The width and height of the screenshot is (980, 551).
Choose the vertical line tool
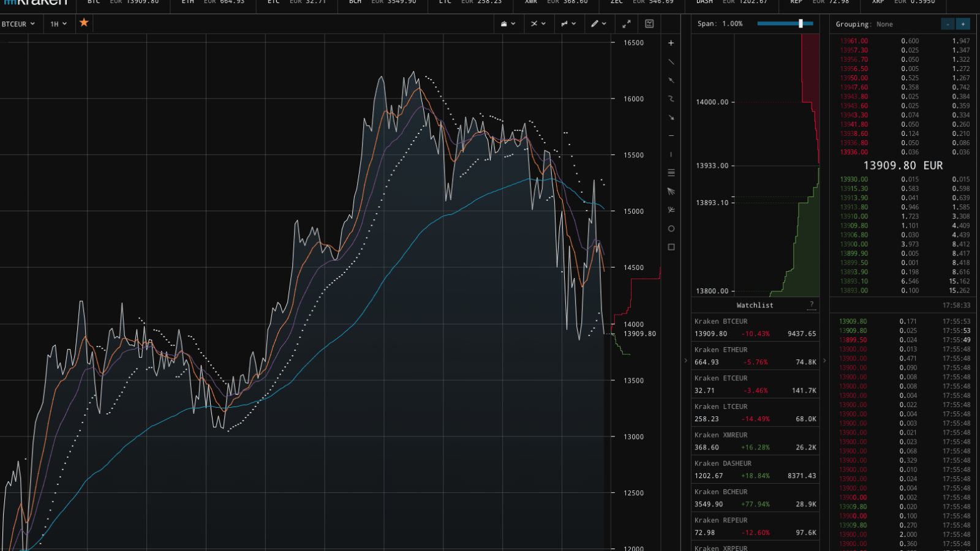[x=671, y=154]
